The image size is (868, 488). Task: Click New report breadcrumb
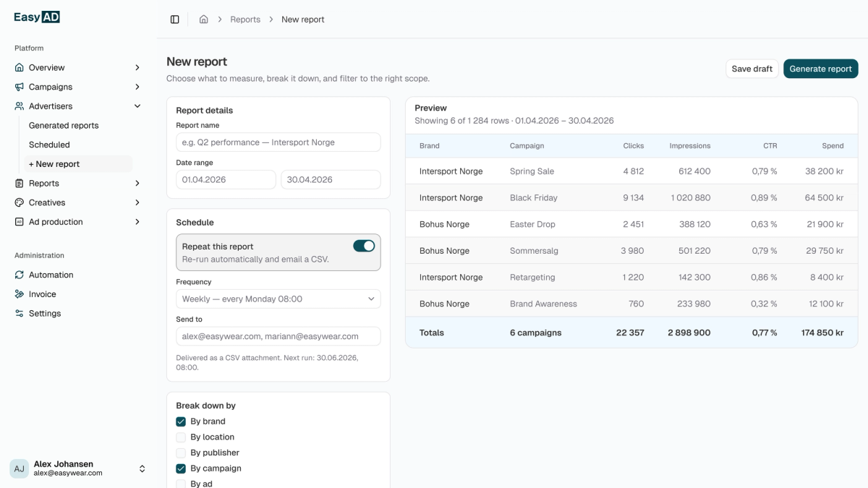click(x=303, y=20)
